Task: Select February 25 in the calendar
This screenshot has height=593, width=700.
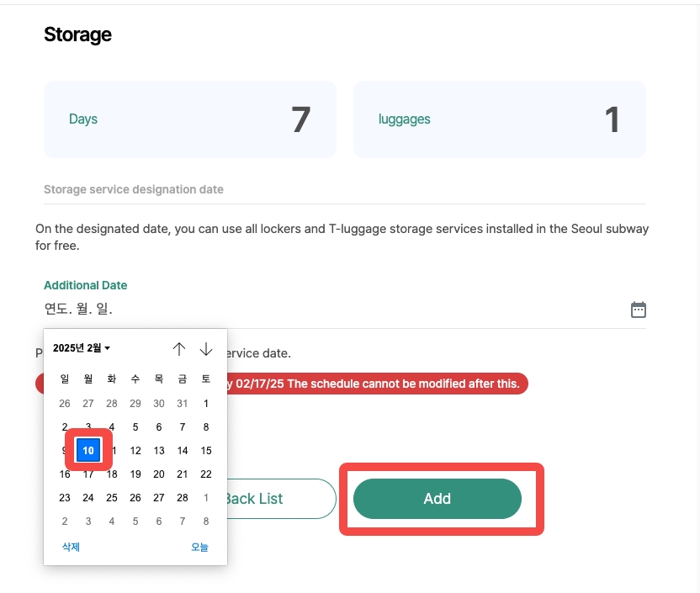Action: (x=112, y=498)
